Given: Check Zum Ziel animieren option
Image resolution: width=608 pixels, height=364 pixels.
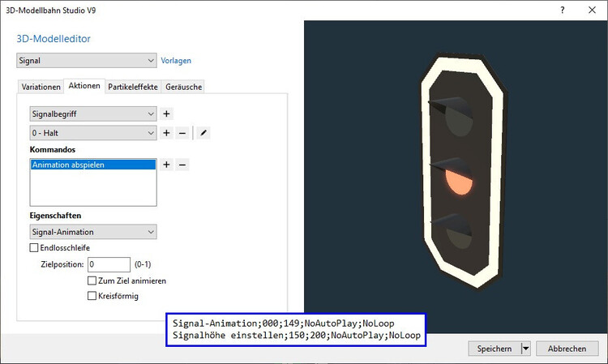Looking at the screenshot, I should (92, 280).
